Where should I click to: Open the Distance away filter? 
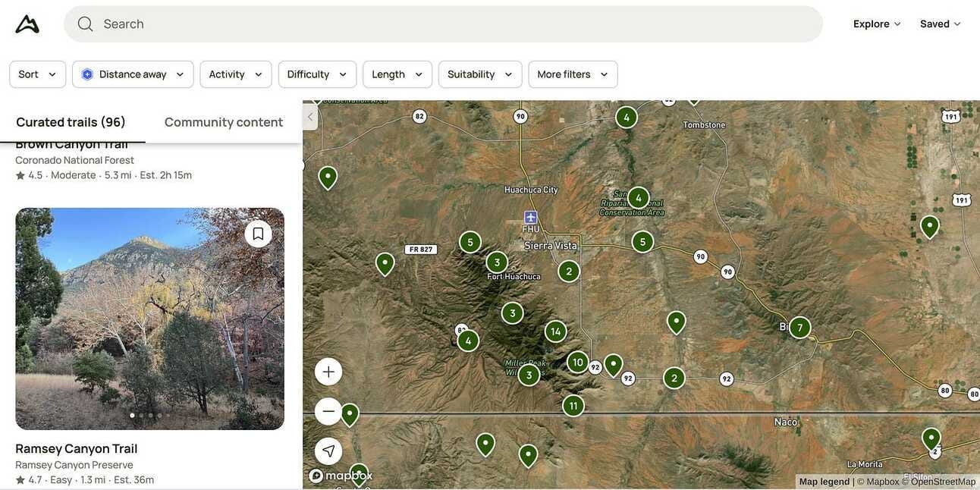133,74
